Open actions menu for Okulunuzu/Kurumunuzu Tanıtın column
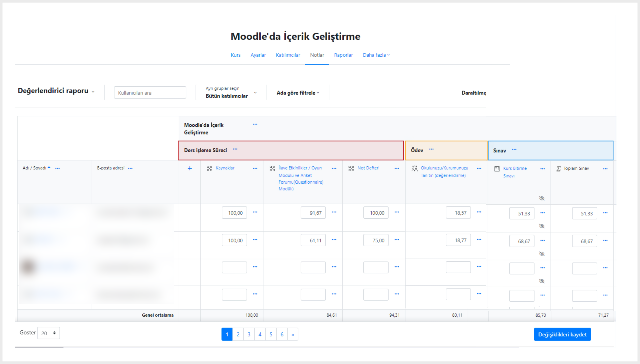This screenshot has height=364, width=640. point(479,168)
